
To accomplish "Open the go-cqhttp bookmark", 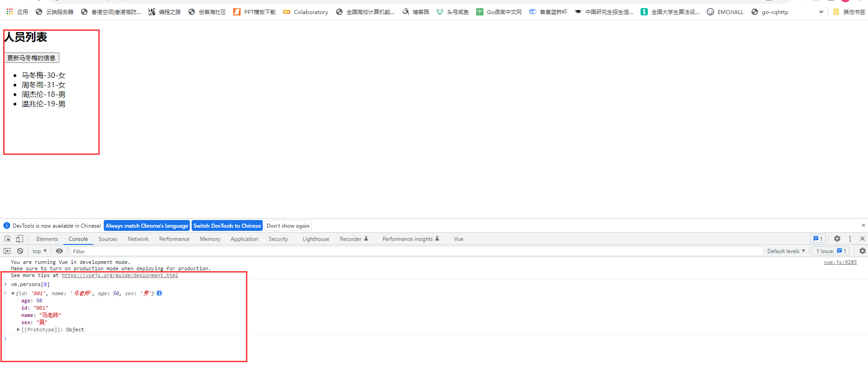I will 770,12.
